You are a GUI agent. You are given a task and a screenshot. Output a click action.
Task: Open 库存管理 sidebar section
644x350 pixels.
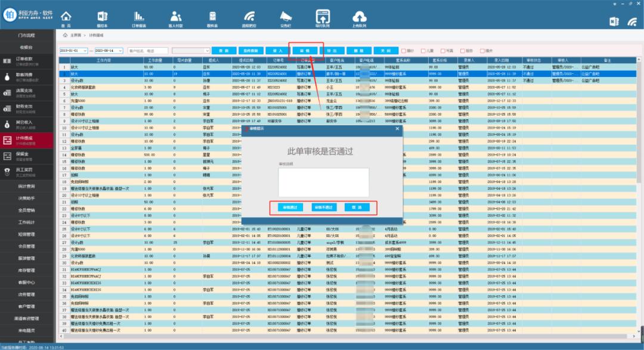[27, 270]
